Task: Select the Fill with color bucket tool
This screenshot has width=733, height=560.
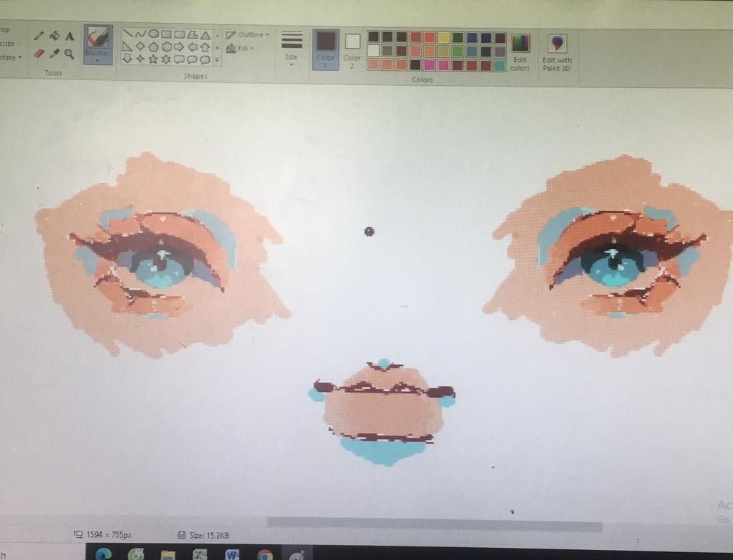Action: coord(54,36)
